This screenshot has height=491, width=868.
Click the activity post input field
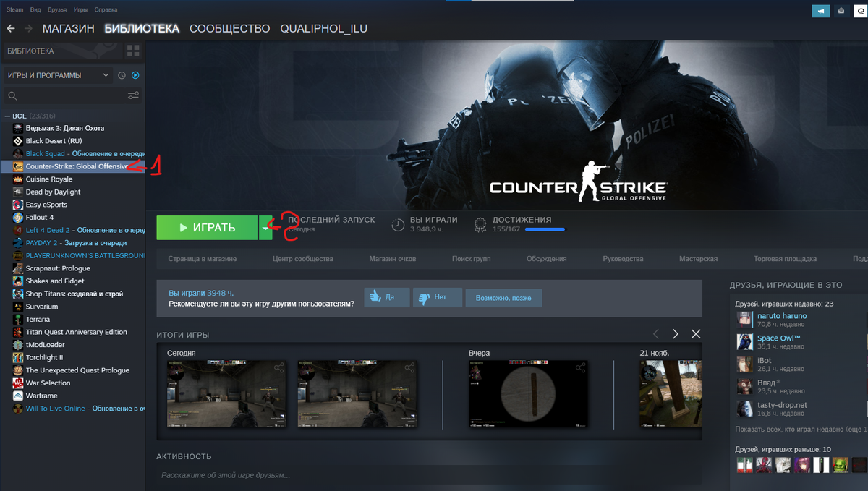[429, 475]
